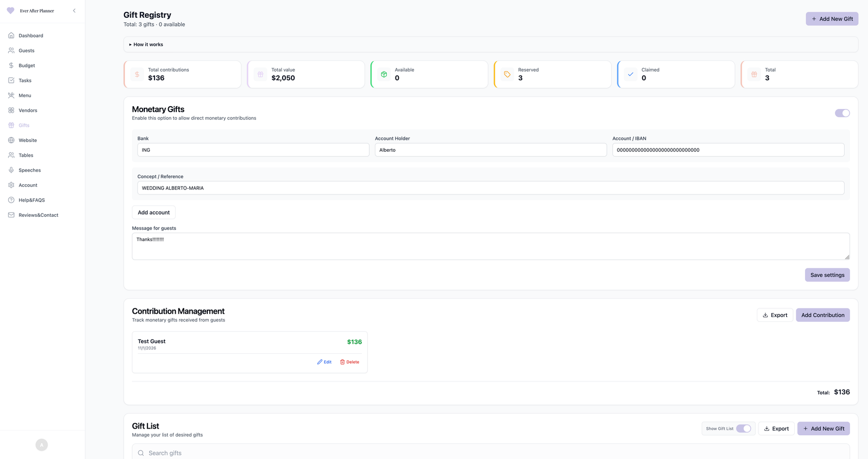
Task: Open the Guests menu item
Action: [27, 51]
